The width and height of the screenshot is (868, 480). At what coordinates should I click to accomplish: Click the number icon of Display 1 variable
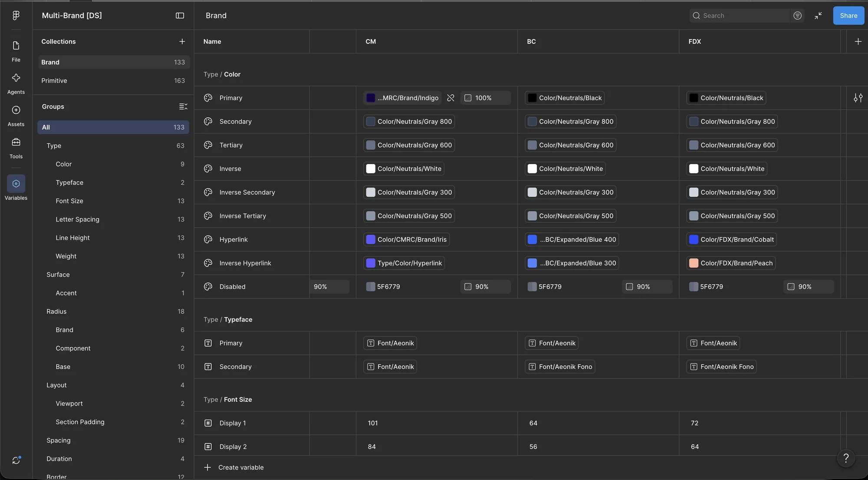pyautogui.click(x=208, y=423)
